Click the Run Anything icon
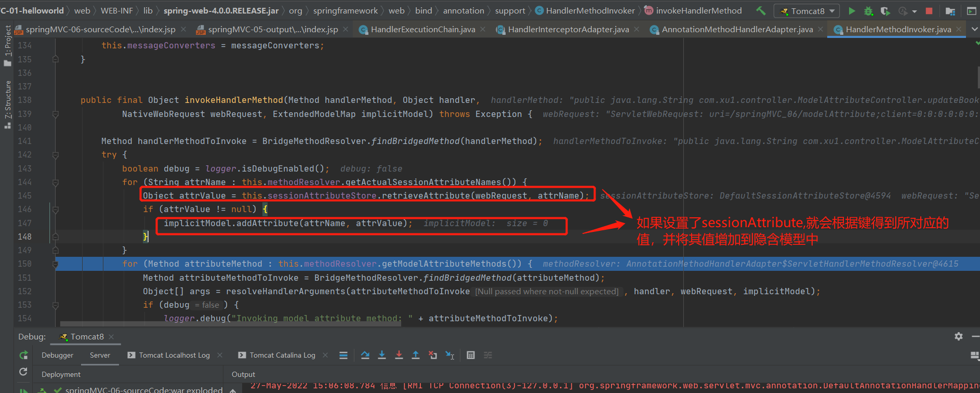Screen dimensions: 980x393 tap(971, 10)
